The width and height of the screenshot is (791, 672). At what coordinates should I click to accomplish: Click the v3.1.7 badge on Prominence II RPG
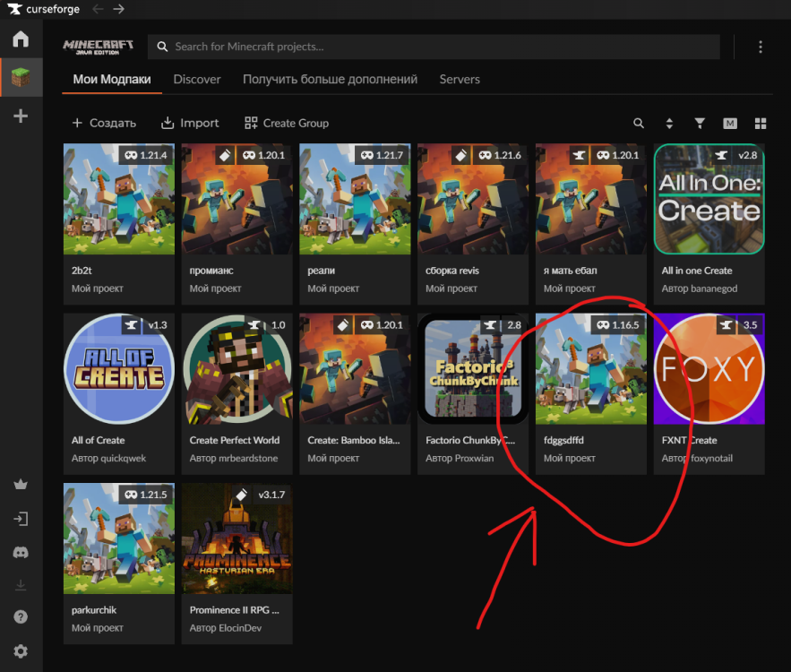tap(271, 495)
